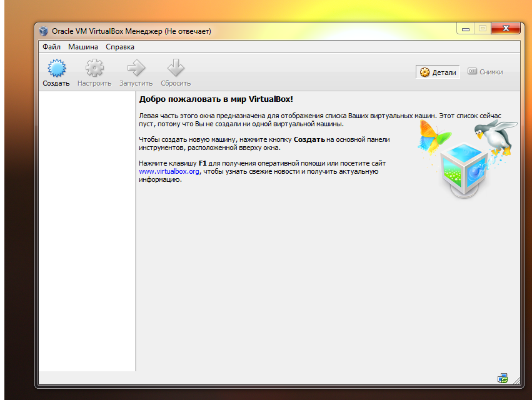
Task: Click the Сбросить (Discard) down-arrow icon
Action: coord(176,68)
